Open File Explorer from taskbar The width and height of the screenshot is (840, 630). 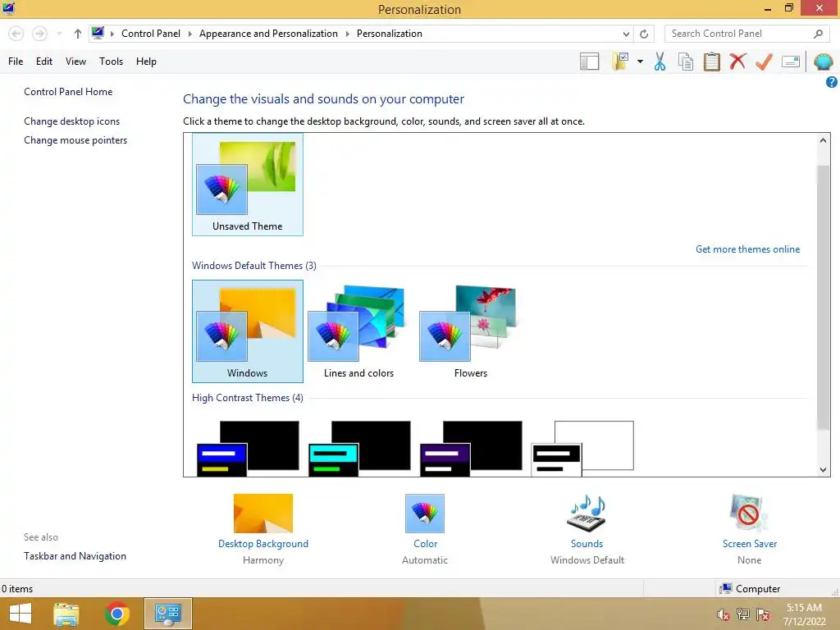pyautogui.click(x=66, y=614)
